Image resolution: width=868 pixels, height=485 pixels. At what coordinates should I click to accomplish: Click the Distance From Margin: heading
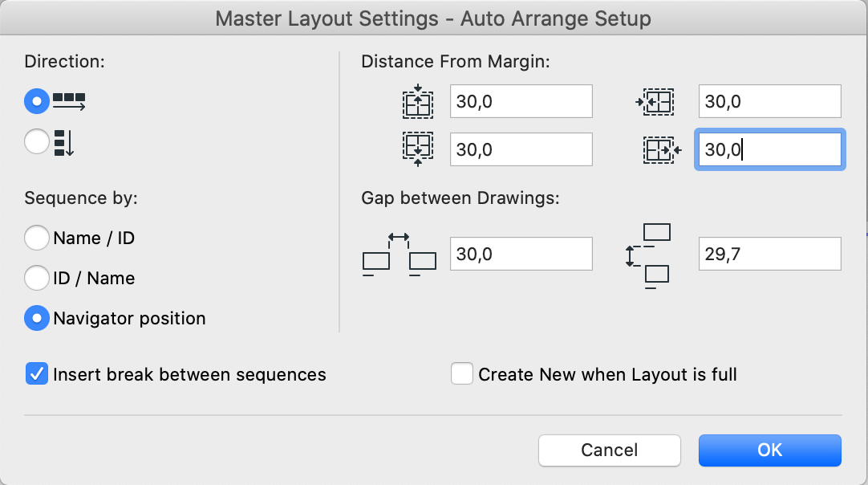tap(456, 61)
